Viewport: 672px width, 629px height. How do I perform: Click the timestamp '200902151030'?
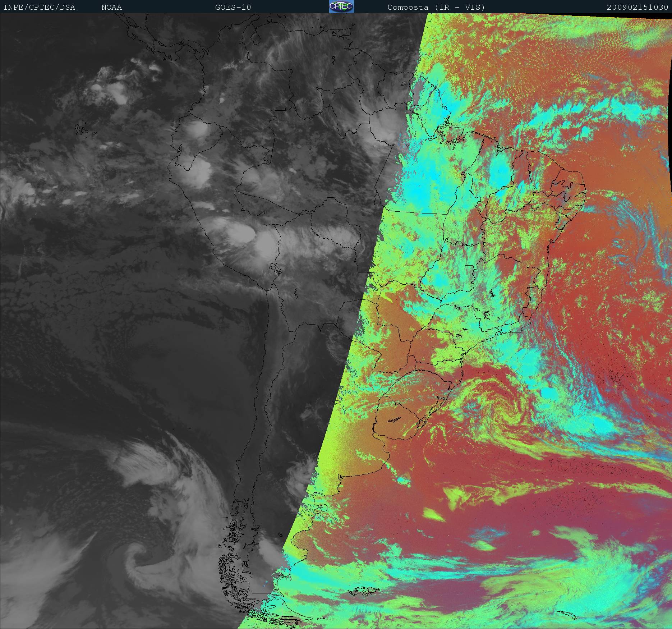tap(638, 7)
